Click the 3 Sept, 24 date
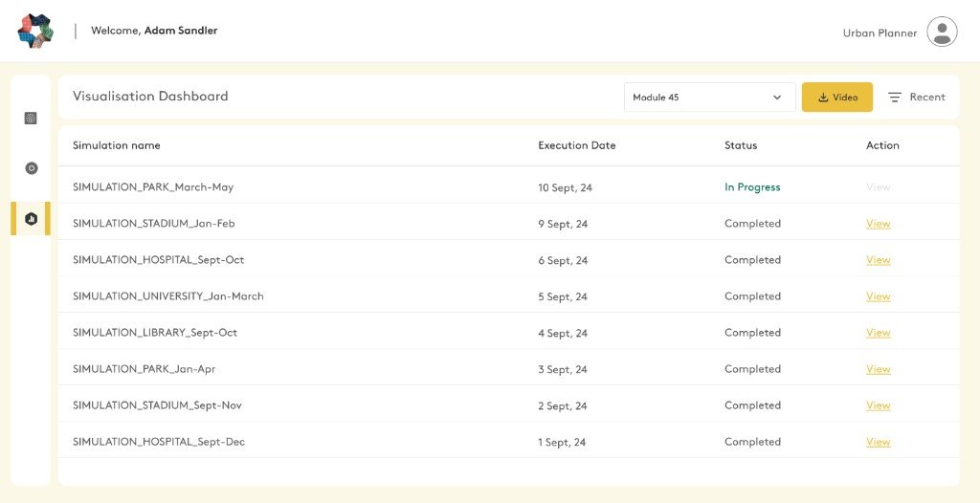The height and width of the screenshot is (503, 980). tap(563, 369)
